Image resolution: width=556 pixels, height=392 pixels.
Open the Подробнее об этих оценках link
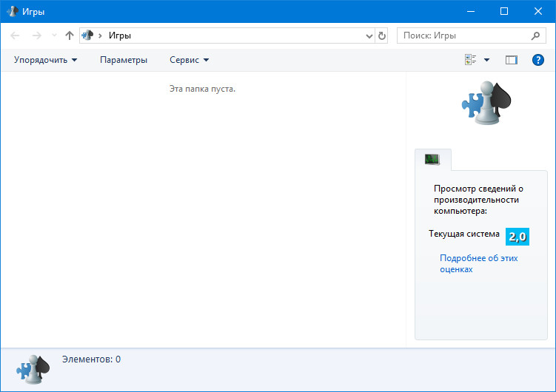click(479, 263)
